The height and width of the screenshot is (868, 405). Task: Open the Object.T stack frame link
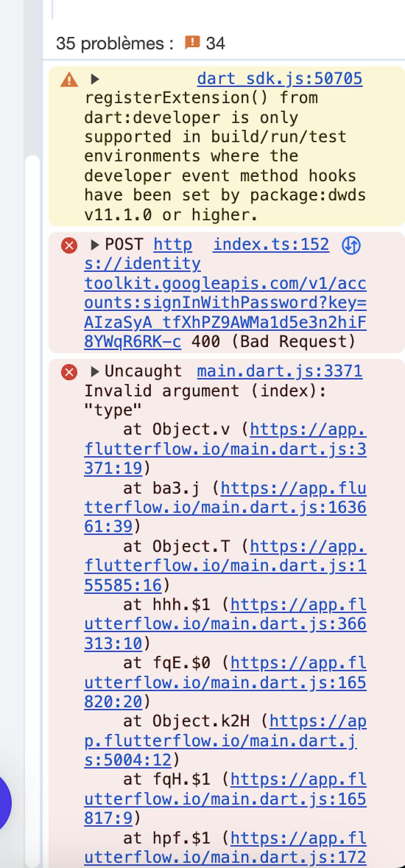pyautogui.click(x=225, y=566)
